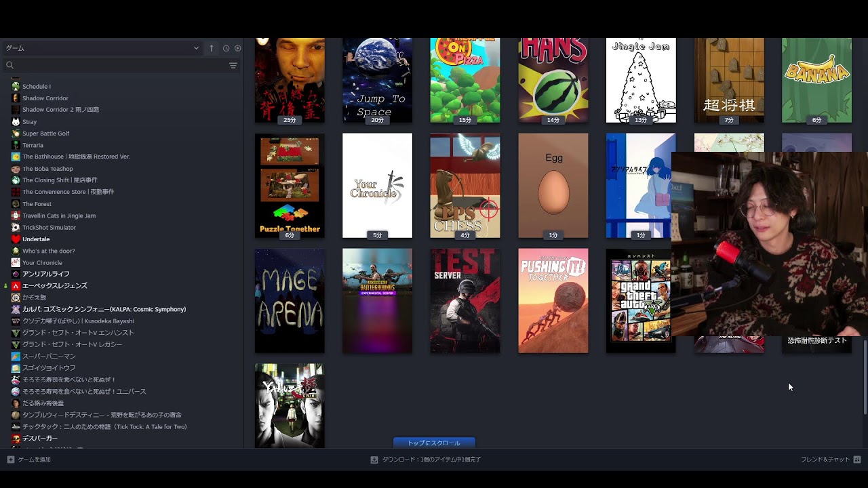Select the Grand Theft Auto V grid cover
The image size is (868, 488).
(x=639, y=301)
